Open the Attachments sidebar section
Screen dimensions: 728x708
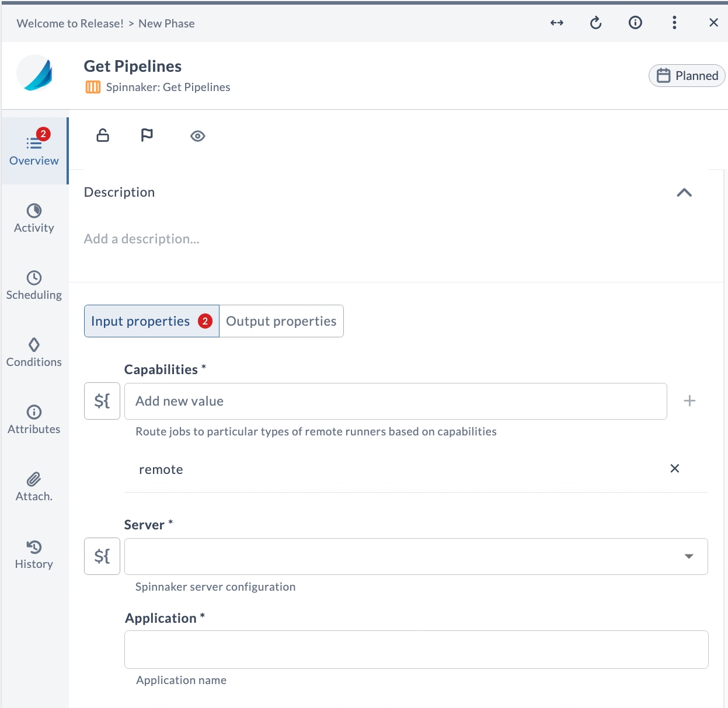33,486
